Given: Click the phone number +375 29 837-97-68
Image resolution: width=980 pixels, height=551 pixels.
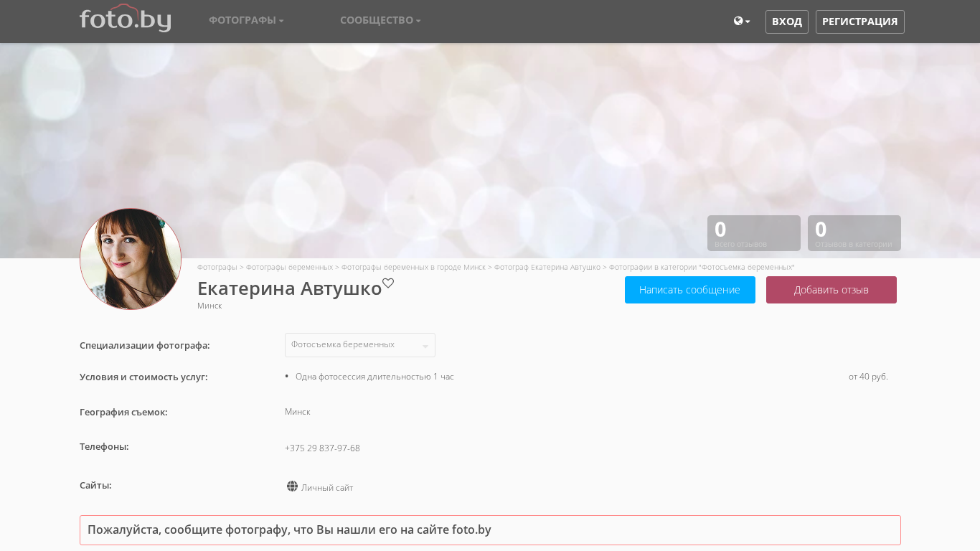Looking at the screenshot, I should pos(322,448).
